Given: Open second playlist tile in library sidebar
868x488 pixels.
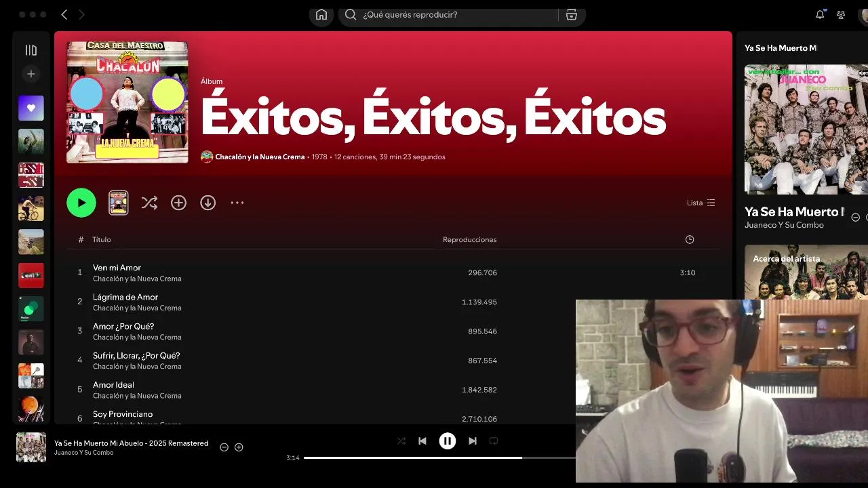Looking at the screenshot, I should point(31,142).
